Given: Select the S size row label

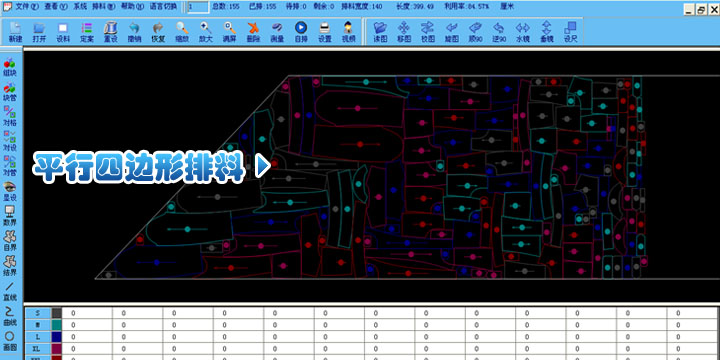Looking at the screenshot, I should point(38,313).
